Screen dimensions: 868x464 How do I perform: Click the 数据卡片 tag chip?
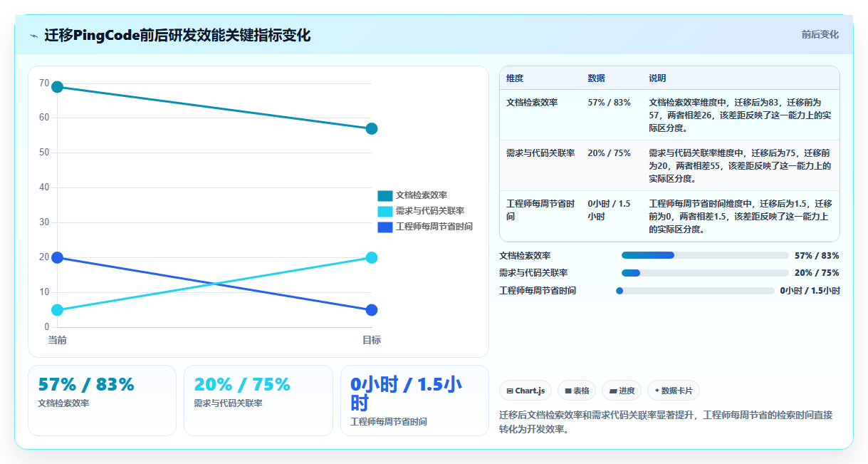pyautogui.click(x=674, y=391)
